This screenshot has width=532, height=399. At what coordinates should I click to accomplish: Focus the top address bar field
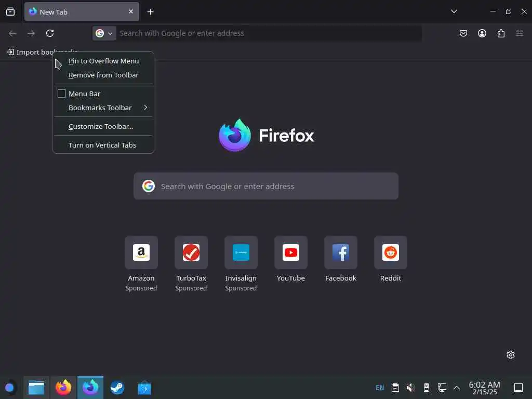(x=269, y=33)
